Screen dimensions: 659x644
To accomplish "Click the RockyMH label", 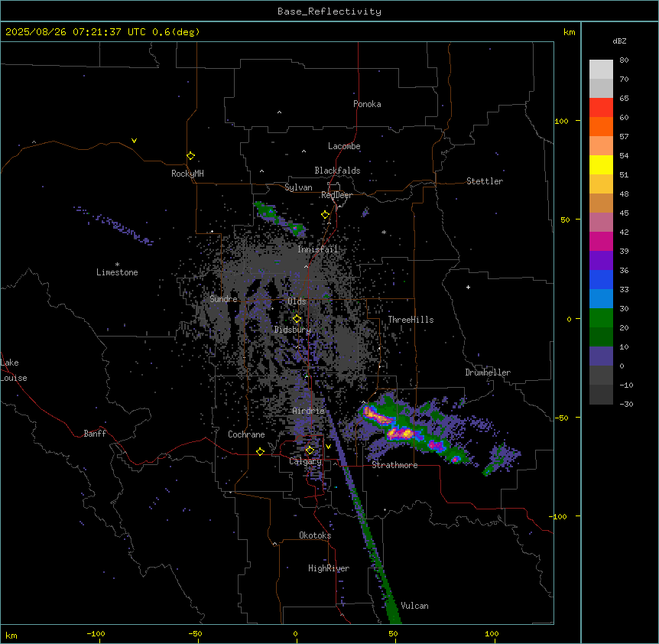I will click(187, 174).
